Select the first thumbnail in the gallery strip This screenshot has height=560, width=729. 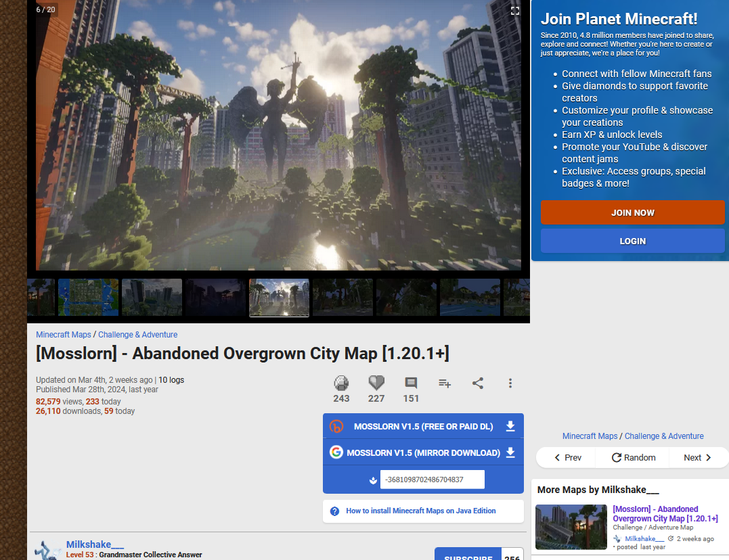41,298
